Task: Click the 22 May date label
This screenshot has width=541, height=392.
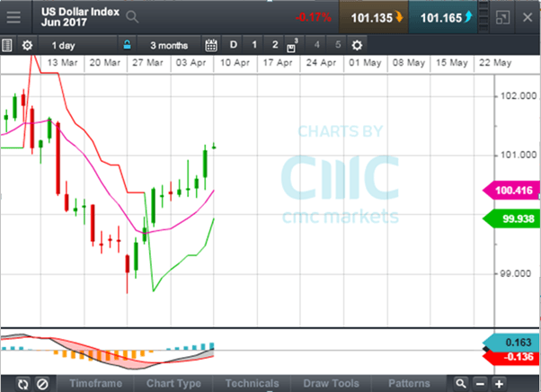Action: coord(495,63)
